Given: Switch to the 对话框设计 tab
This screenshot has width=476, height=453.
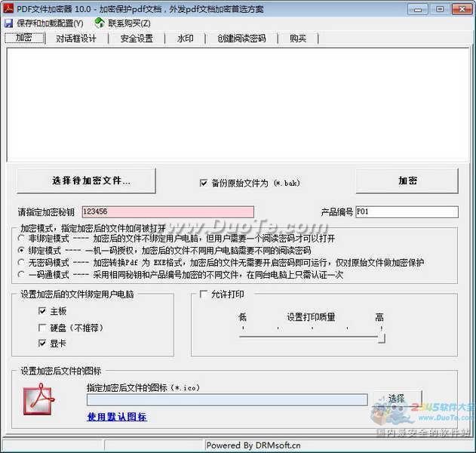Looking at the screenshot, I should (x=76, y=39).
